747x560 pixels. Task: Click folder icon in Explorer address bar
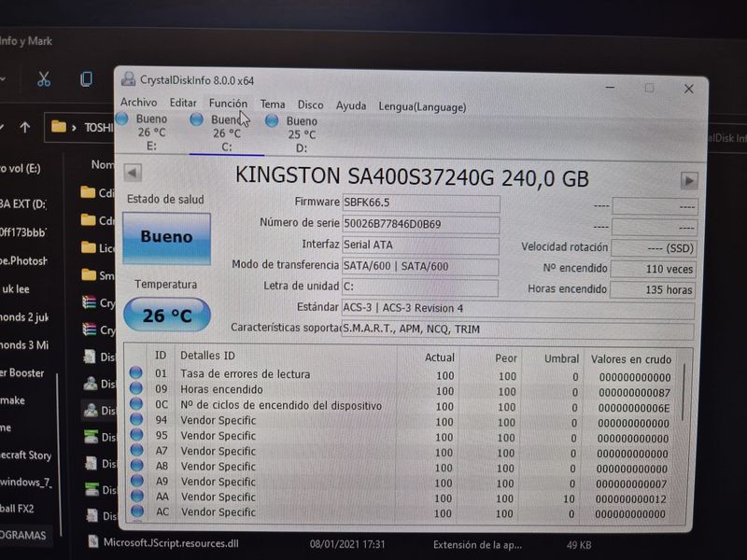coord(59,127)
